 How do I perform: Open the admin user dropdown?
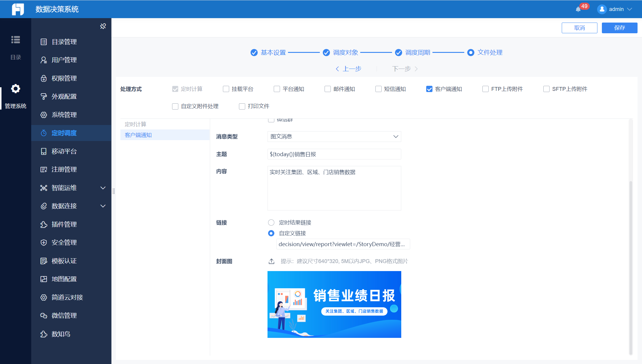615,9
